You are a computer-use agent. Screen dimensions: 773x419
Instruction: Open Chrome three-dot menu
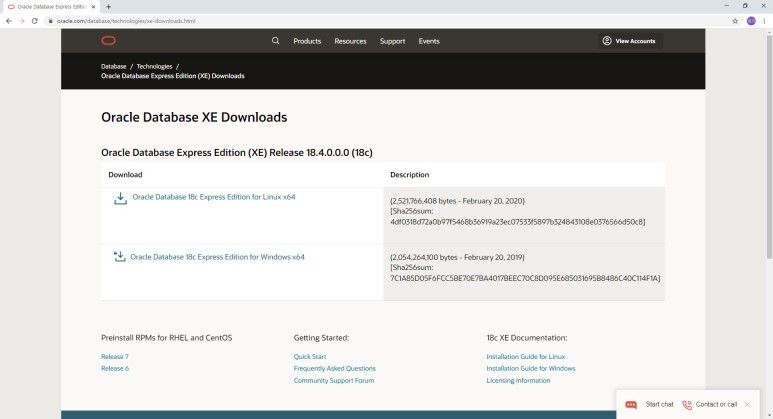(765, 21)
